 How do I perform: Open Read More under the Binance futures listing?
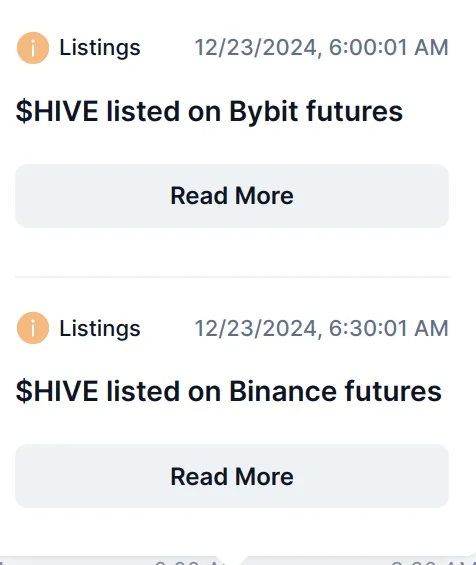[x=232, y=476]
